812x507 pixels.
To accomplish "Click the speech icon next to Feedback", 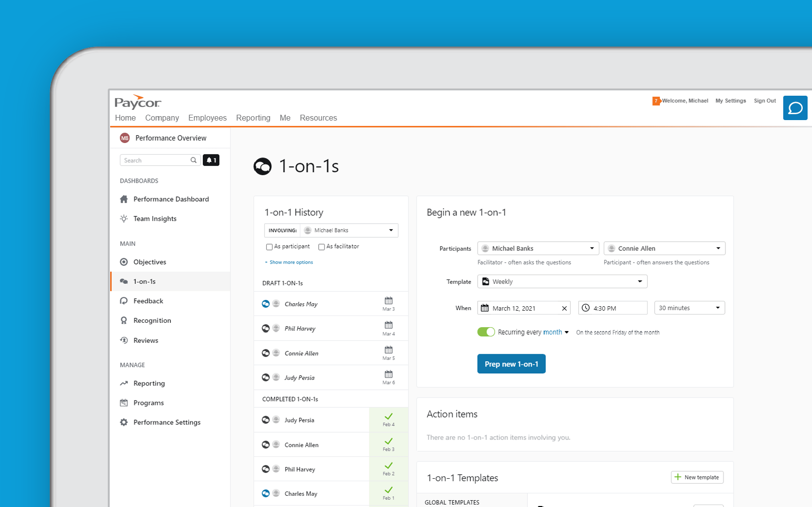I will tap(124, 301).
